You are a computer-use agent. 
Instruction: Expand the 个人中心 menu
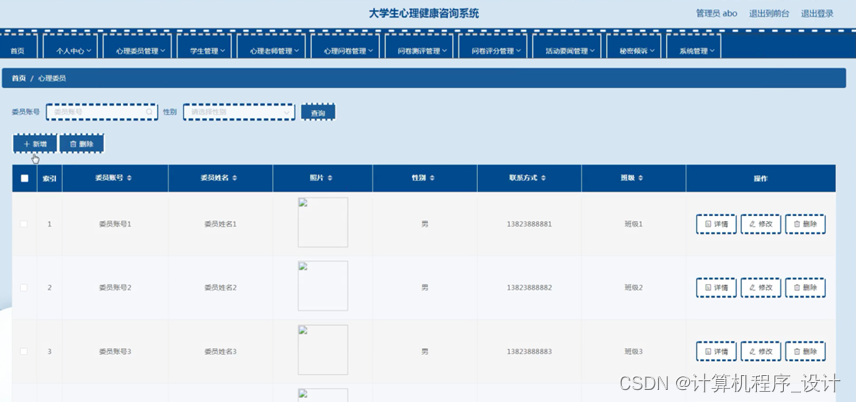70,47
